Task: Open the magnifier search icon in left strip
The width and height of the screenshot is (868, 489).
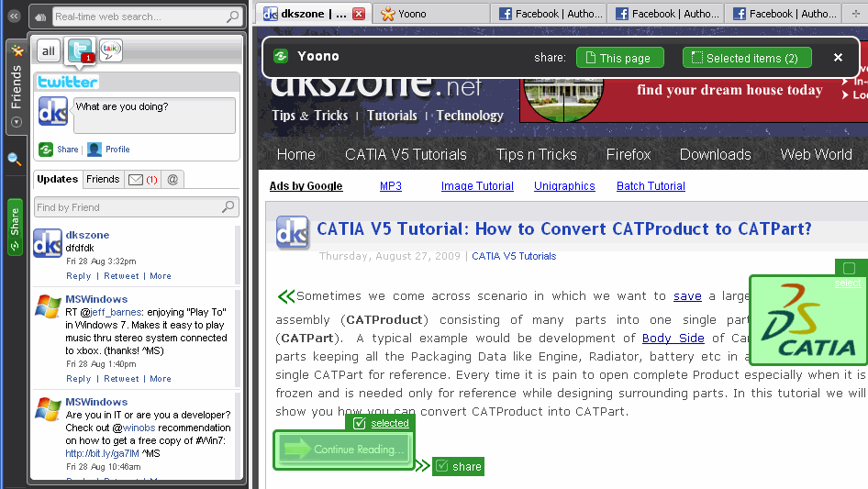Action: click(x=15, y=160)
